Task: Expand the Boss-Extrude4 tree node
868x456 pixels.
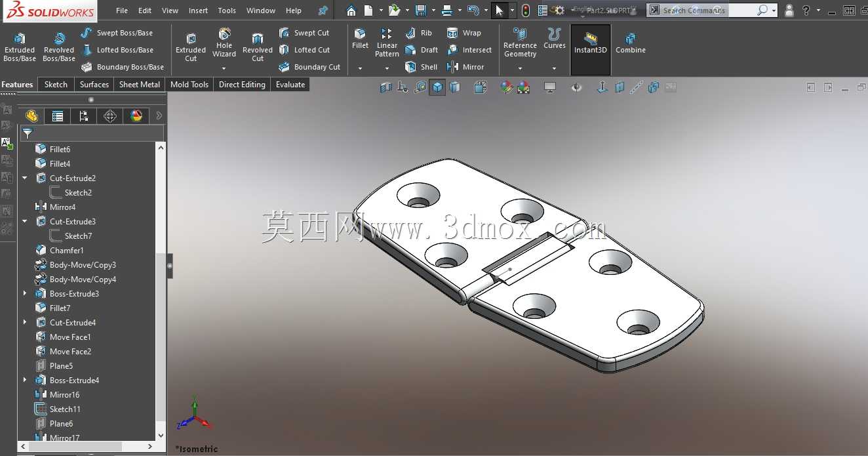Action: coord(25,380)
